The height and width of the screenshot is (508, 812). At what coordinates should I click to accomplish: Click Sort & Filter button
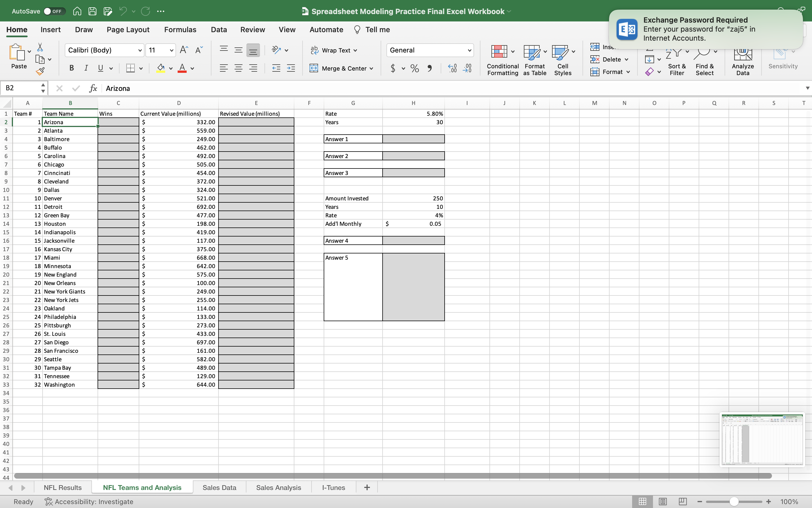pos(677,60)
